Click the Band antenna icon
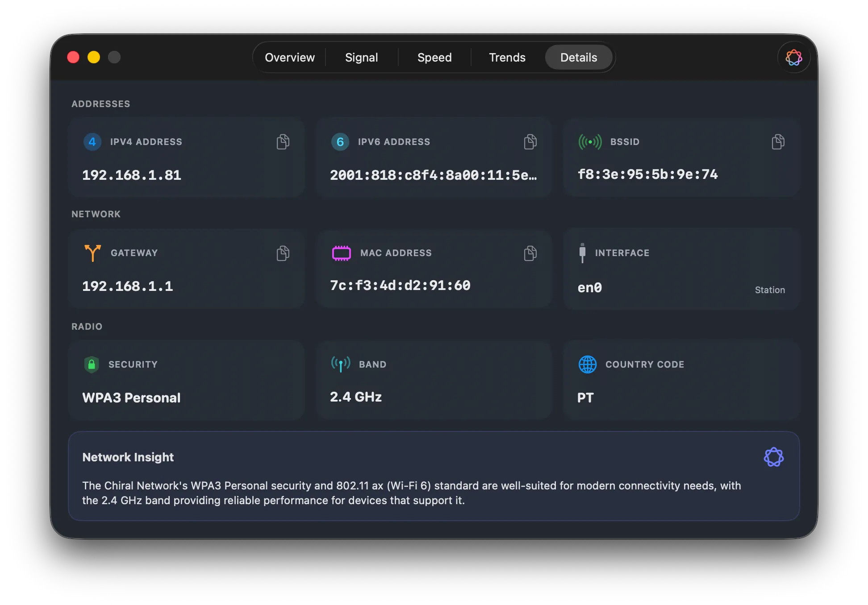 340,364
